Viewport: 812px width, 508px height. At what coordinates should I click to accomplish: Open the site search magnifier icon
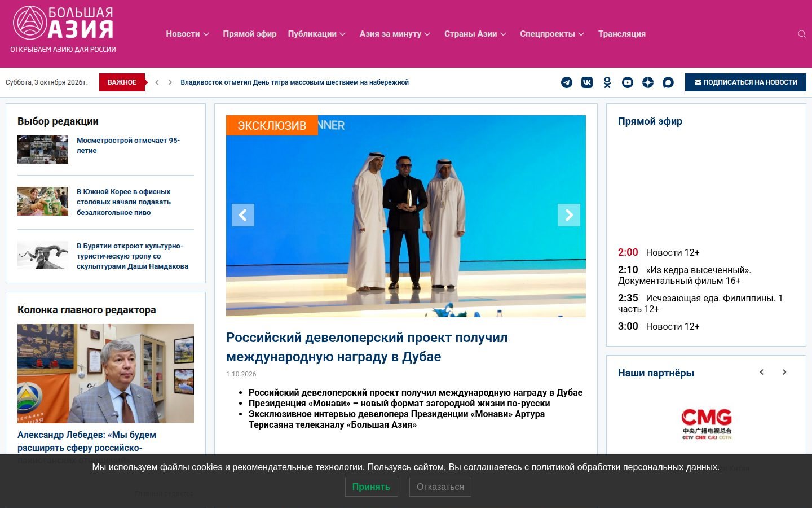coord(801,34)
